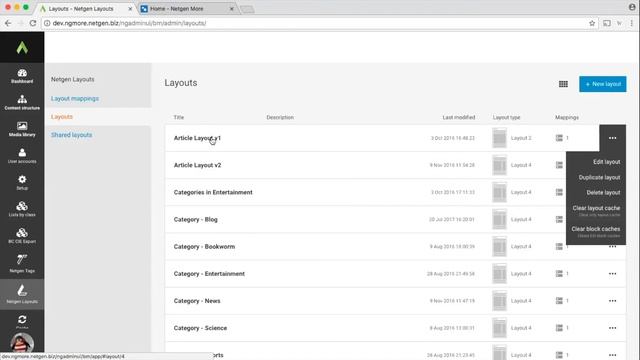
Task: Open the Dashboard sidebar icon
Action: tap(22, 76)
